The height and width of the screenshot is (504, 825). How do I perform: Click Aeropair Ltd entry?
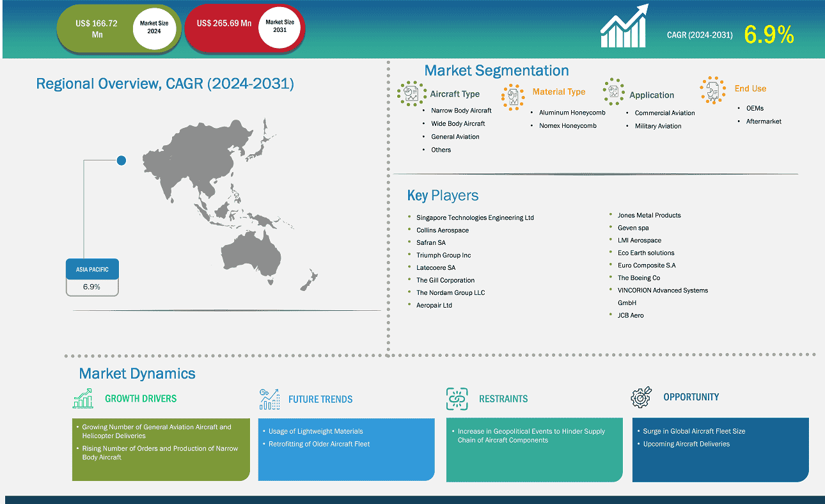click(x=434, y=305)
